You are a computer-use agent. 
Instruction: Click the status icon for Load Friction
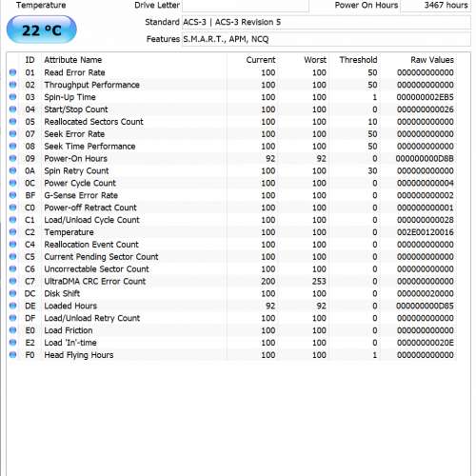point(12,330)
